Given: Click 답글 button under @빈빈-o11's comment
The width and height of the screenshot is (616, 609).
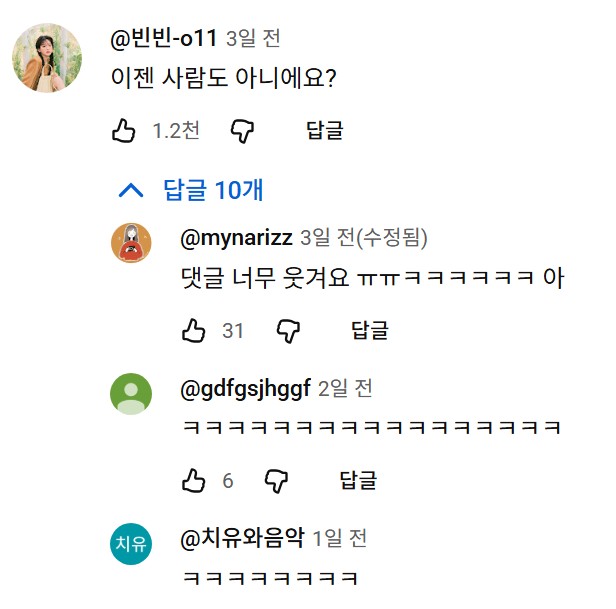Looking at the screenshot, I should pyautogui.click(x=324, y=130).
